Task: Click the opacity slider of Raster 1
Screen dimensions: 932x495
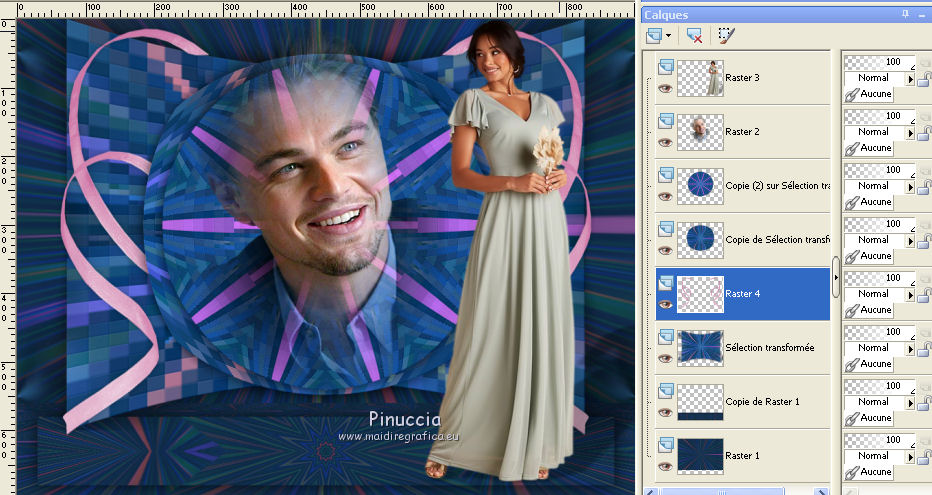Action: tap(879, 441)
